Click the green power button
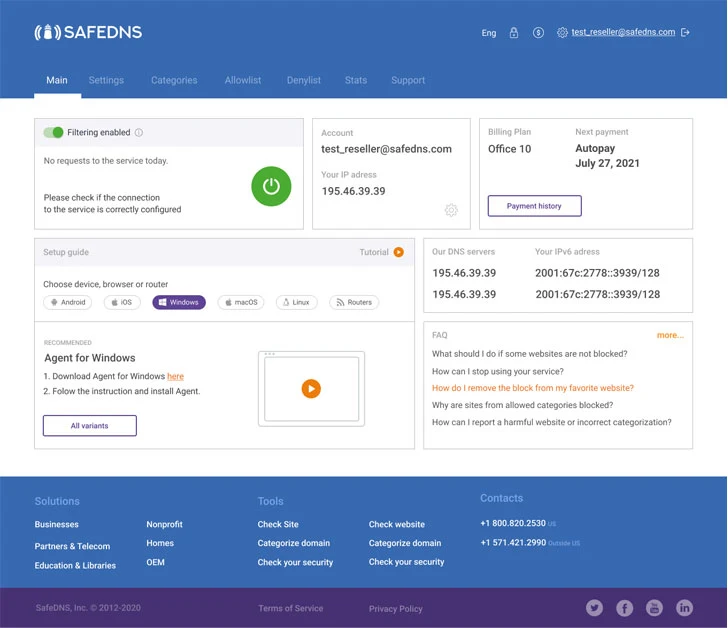The height and width of the screenshot is (628, 728). click(271, 186)
